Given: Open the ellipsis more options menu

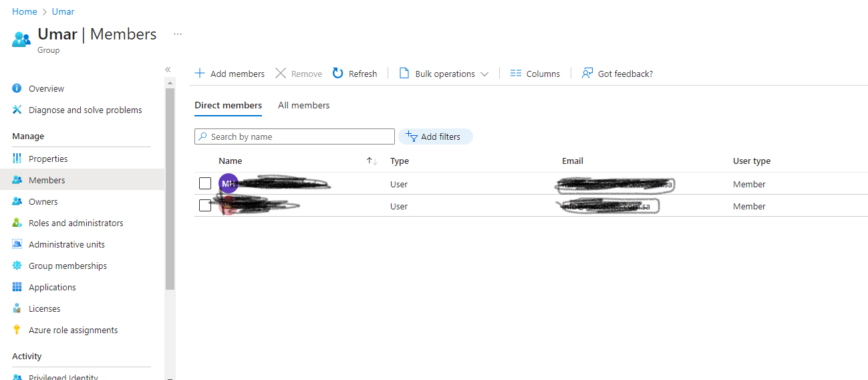Looking at the screenshot, I should pyautogui.click(x=178, y=34).
